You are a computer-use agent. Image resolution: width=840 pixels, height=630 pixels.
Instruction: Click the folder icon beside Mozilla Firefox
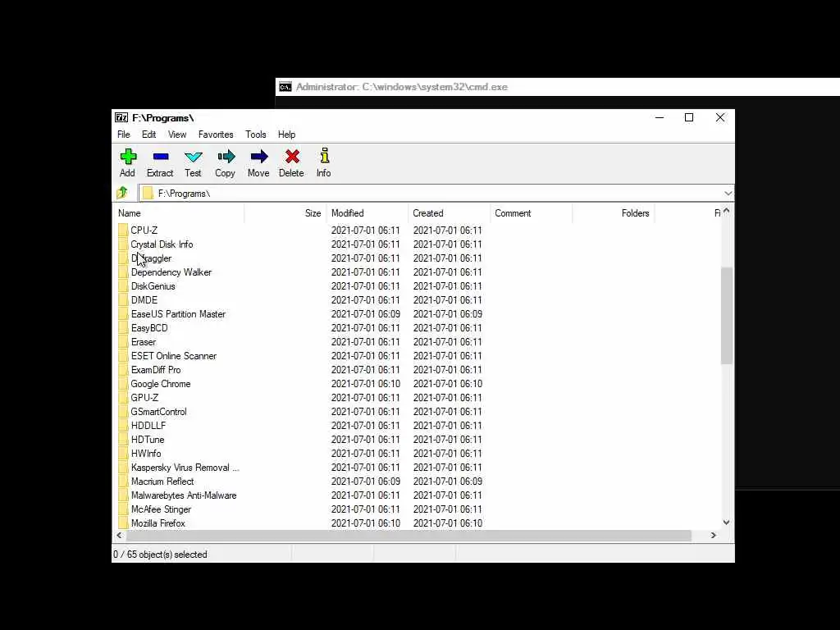click(123, 523)
